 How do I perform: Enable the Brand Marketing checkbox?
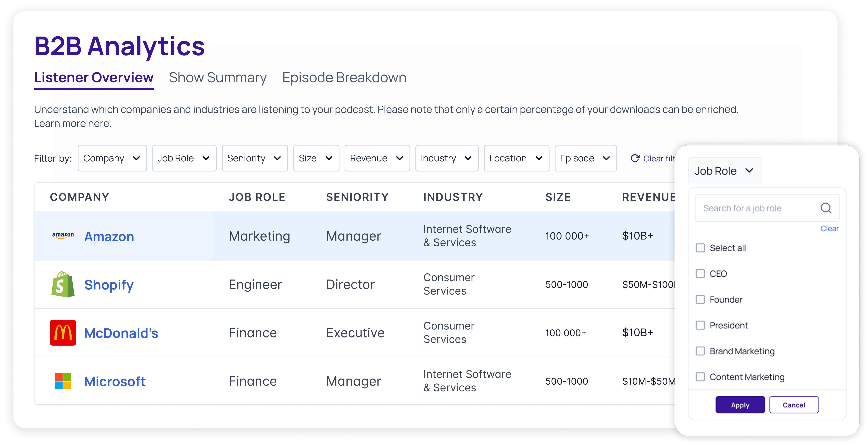pos(700,351)
